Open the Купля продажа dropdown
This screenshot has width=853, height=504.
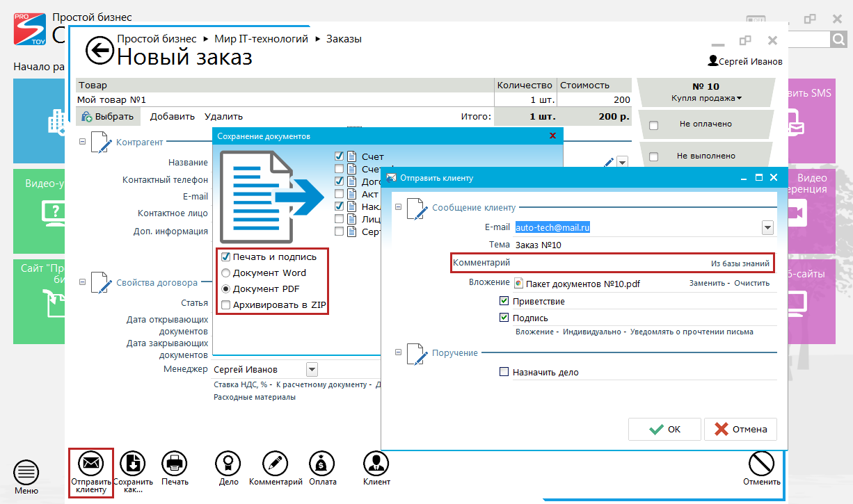(706, 98)
